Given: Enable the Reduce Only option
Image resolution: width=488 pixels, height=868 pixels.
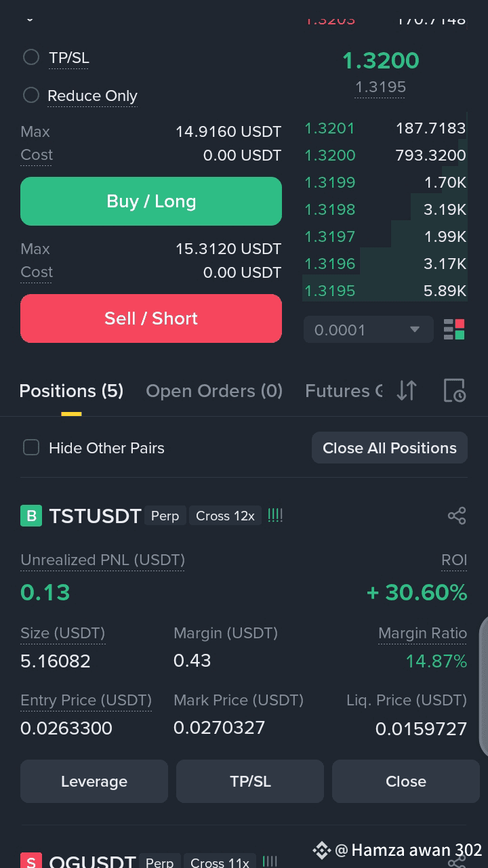Looking at the screenshot, I should (31, 96).
